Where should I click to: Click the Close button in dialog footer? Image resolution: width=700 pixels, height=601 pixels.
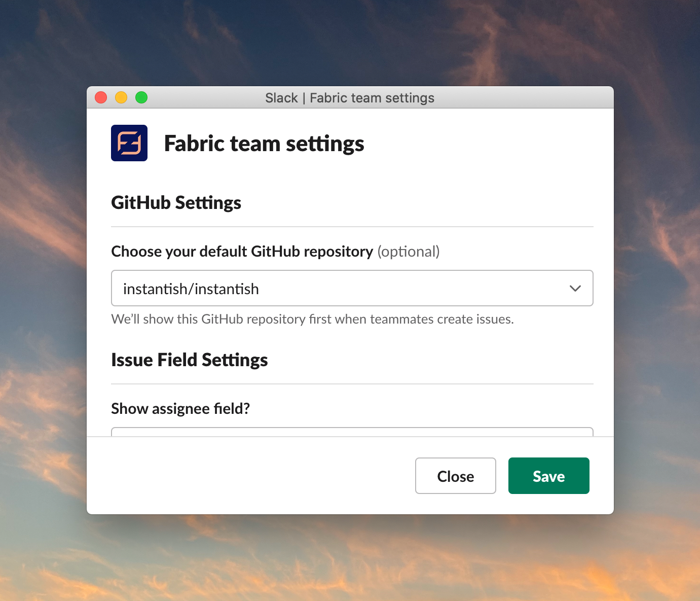pyautogui.click(x=455, y=476)
